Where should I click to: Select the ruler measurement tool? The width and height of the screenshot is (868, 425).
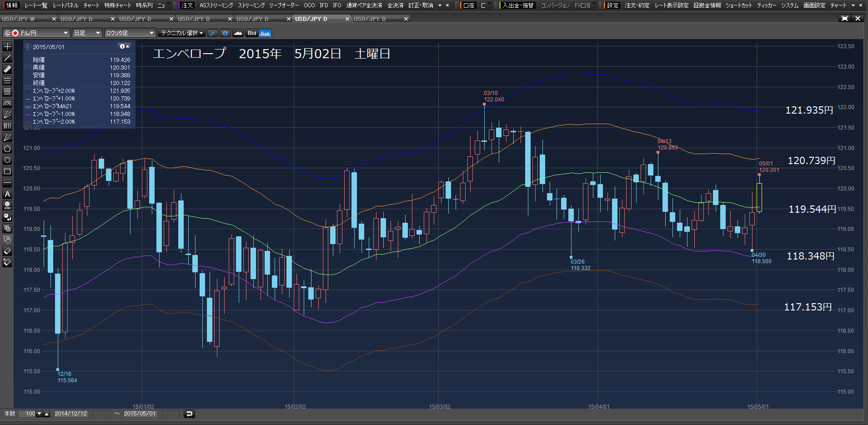[7, 69]
